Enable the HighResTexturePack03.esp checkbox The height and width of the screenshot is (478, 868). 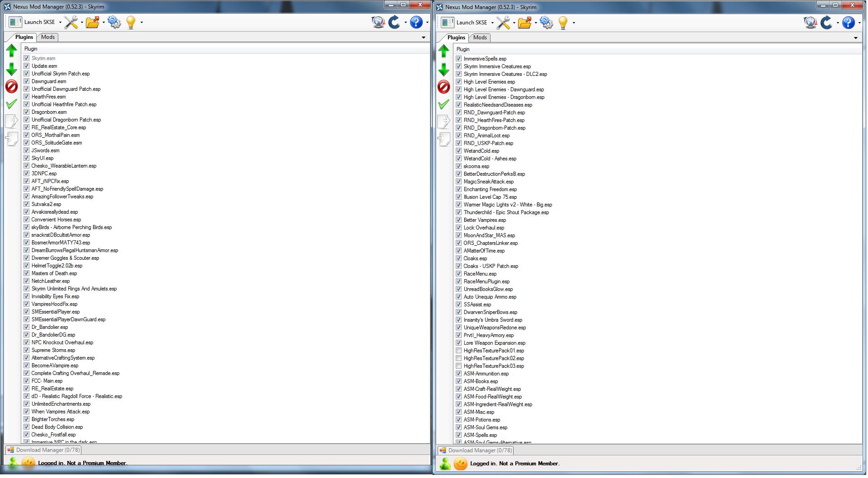459,366
